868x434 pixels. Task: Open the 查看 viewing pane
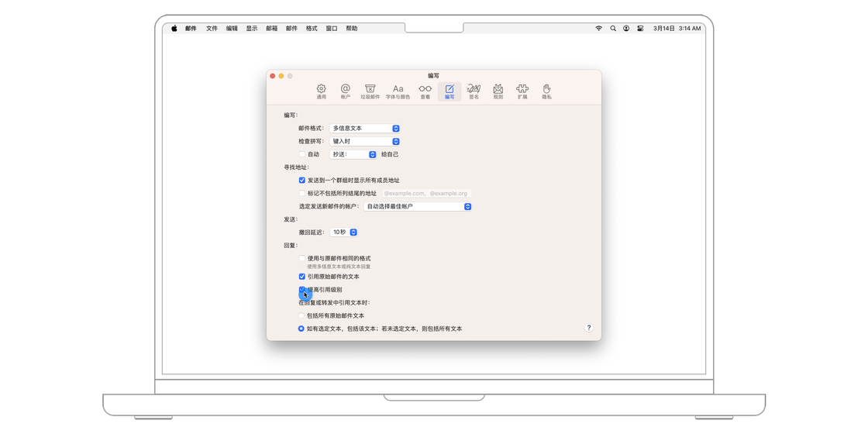(425, 91)
